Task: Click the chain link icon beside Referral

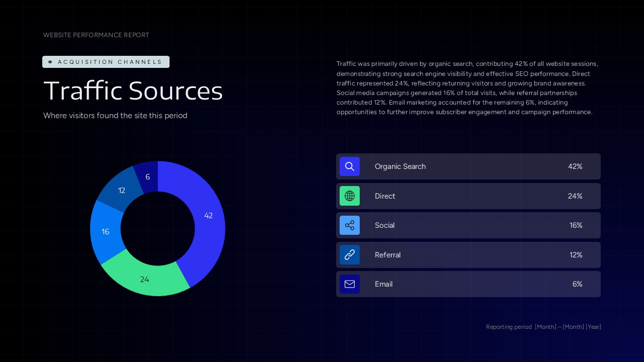Action: [350, 255]
